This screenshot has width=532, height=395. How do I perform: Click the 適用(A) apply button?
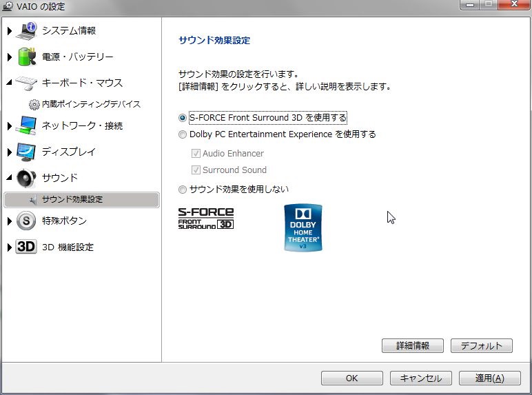click(x=489, y=378)
